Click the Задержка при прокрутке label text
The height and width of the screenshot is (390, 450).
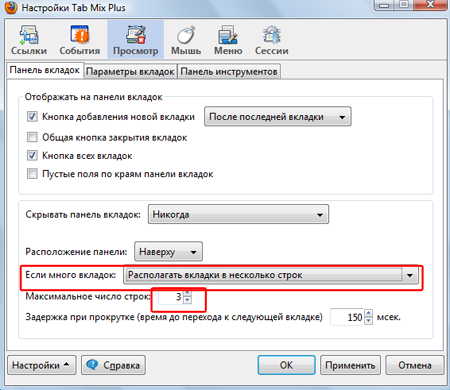174,317
